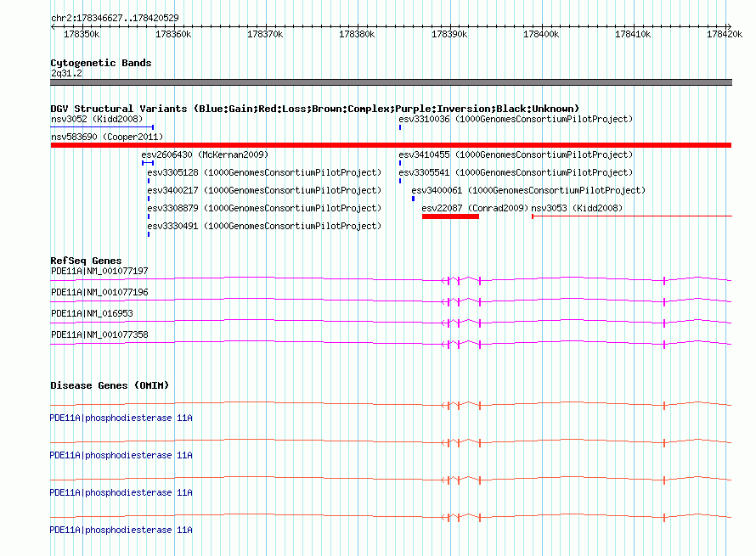756x556 pixels.
Task: Open the first PDE11A|phosphodiesterase 11A link
Action: [x=121, y=418]
